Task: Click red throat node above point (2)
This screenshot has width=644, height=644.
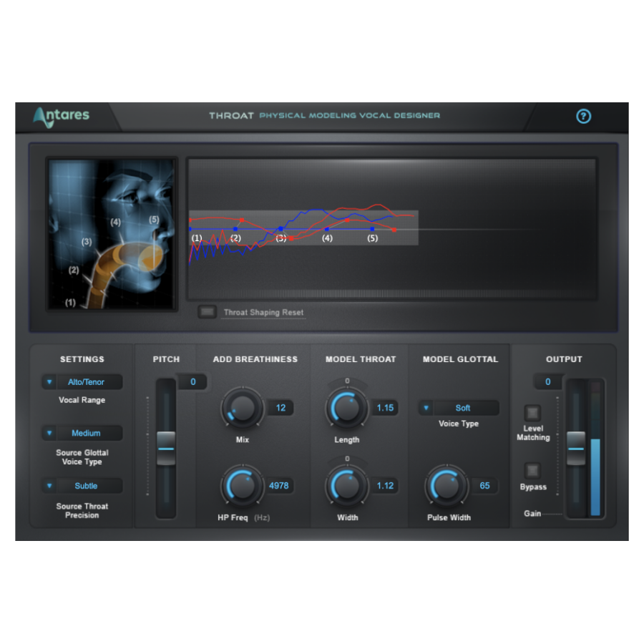Action: (242, 220)
